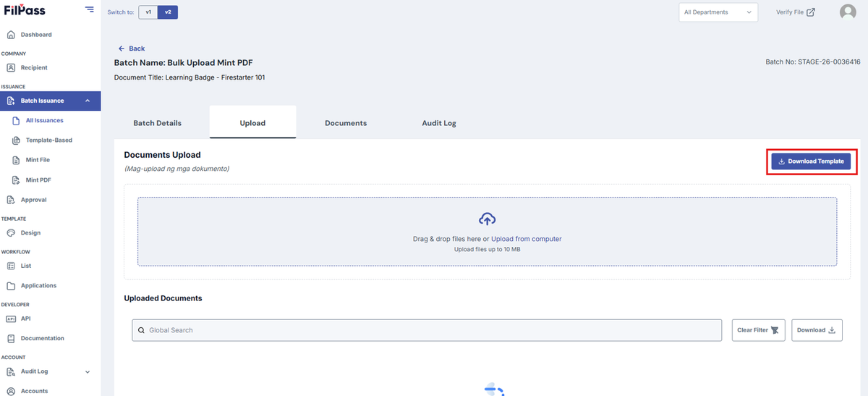This screenshot has width=868, height=396.
Task: Click the drag and drop upload zone
Action: (x=487, y=232)
